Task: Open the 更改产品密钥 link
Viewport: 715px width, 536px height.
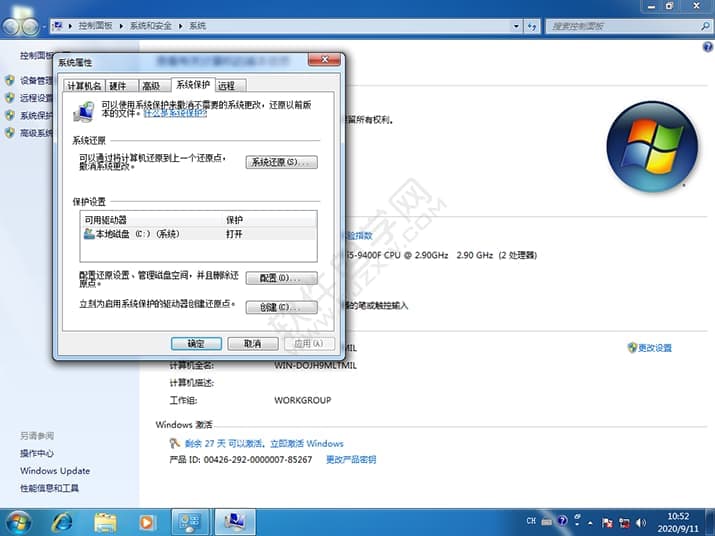Action: tap(351, 460)
